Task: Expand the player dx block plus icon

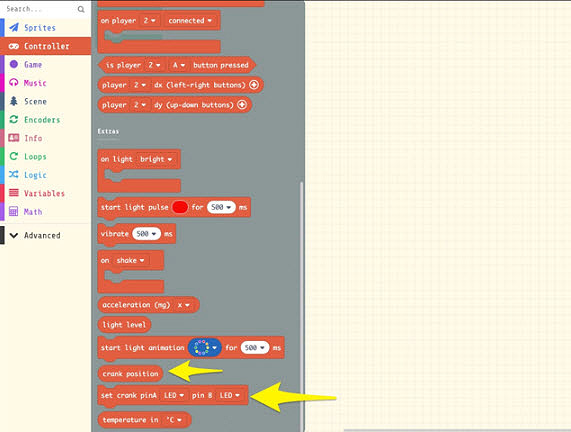Action: pos(254,85)
